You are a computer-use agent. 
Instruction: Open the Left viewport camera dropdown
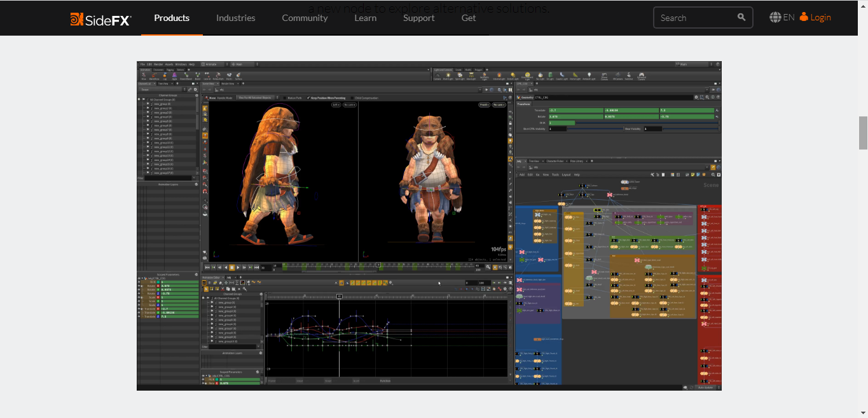pyautogui.click(x=335, y=104)
